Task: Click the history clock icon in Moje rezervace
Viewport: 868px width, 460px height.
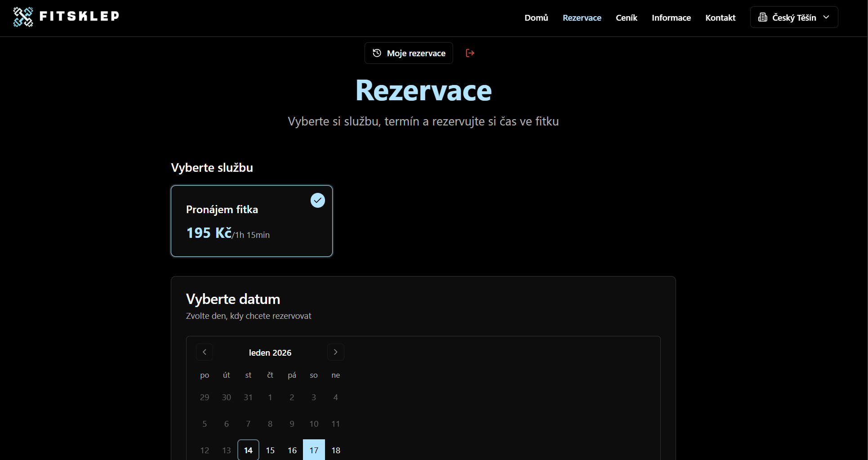Action: pyautogui.click(x=377, y=53)
